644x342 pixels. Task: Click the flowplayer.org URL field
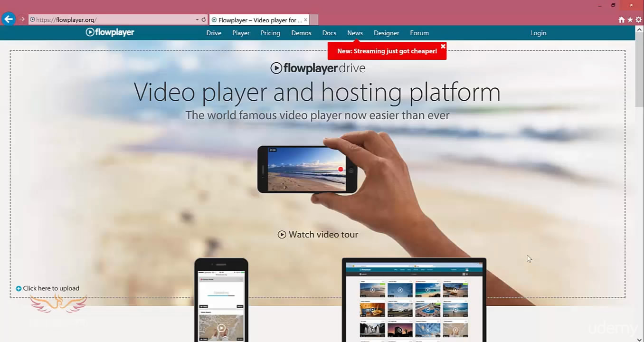tap(112, 20)
